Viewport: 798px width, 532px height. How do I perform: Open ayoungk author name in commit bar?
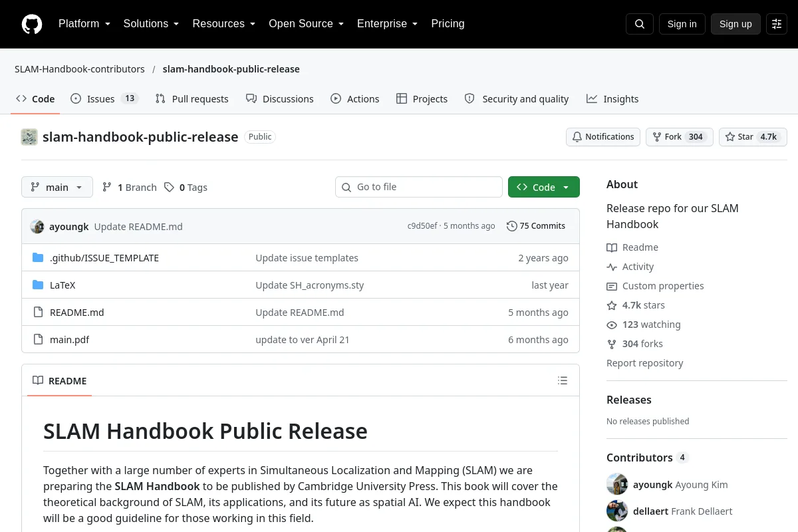pos(69,226)
